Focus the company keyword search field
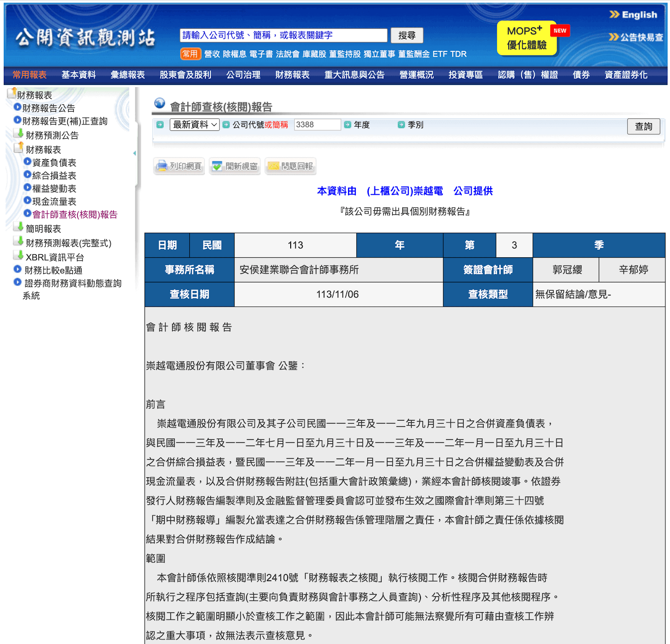Image resolution: width=670 pixels, height=644 pixels. (283, 35)
